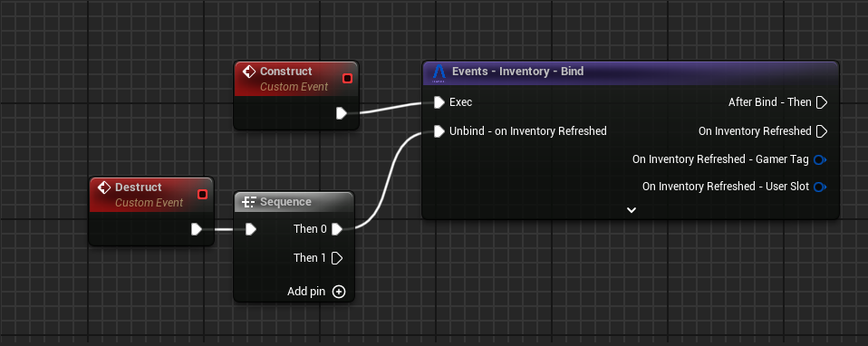Click the Exec input pin on Bind node
Viewport: 868px width, 346px height.
point(439,102)
